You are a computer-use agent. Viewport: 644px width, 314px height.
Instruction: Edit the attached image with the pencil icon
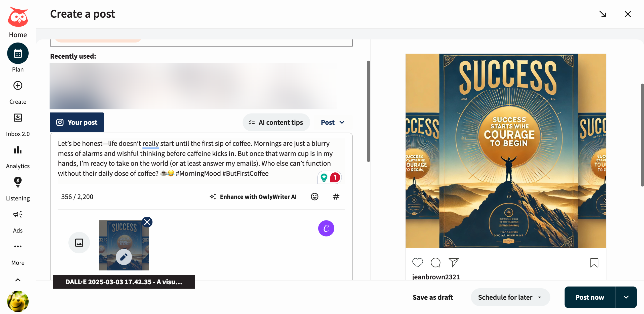[124, 257]
